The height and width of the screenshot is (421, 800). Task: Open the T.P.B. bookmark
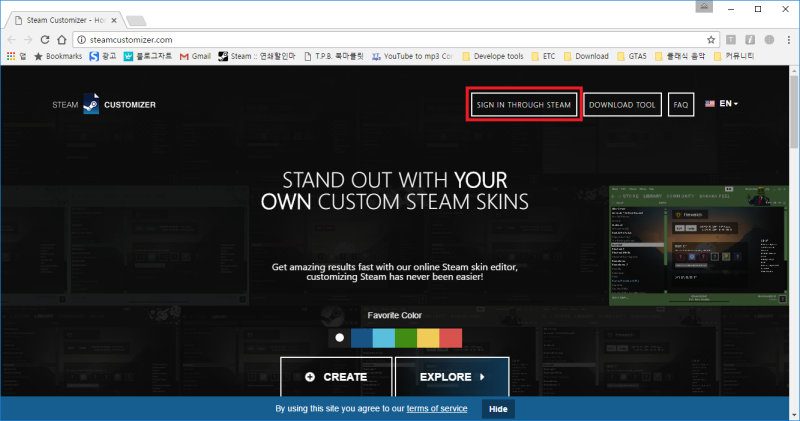click(334, 56)
